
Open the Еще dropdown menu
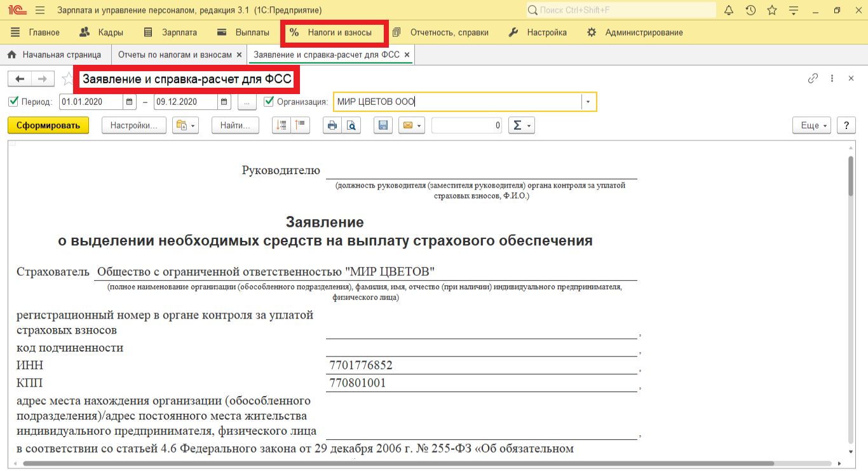click(x=812, y=126)
